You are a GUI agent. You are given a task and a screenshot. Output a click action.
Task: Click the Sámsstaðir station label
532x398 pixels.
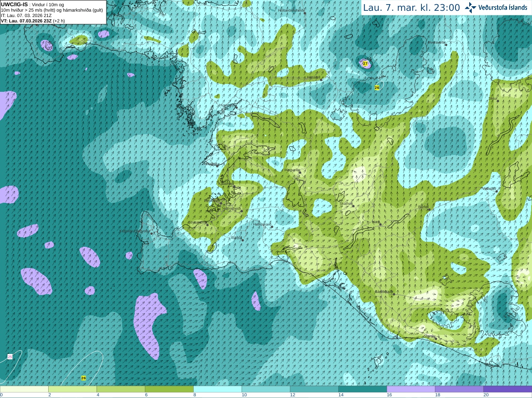pos(383,292)
